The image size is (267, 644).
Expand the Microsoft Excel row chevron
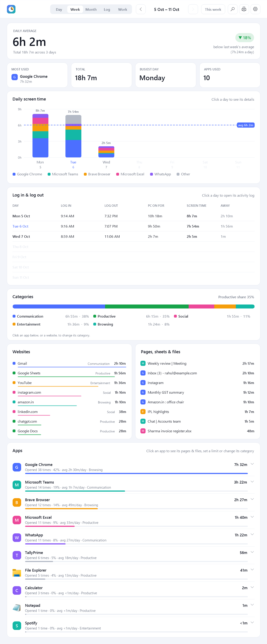pyautogui.click(x=252, y=517)
